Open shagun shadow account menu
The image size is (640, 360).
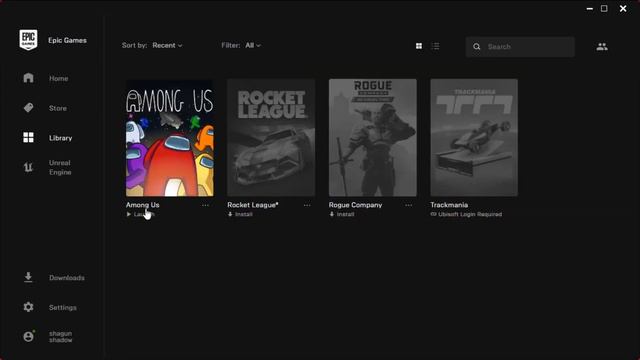coord(60,337)
